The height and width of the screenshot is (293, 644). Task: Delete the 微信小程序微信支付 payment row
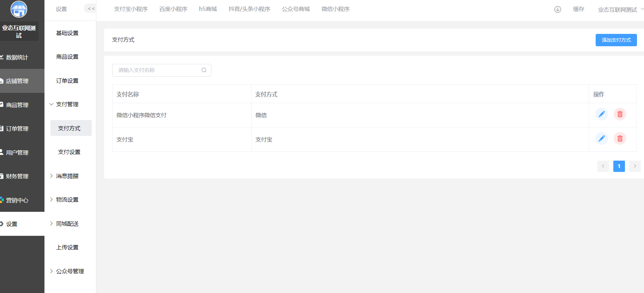point(620,114)
